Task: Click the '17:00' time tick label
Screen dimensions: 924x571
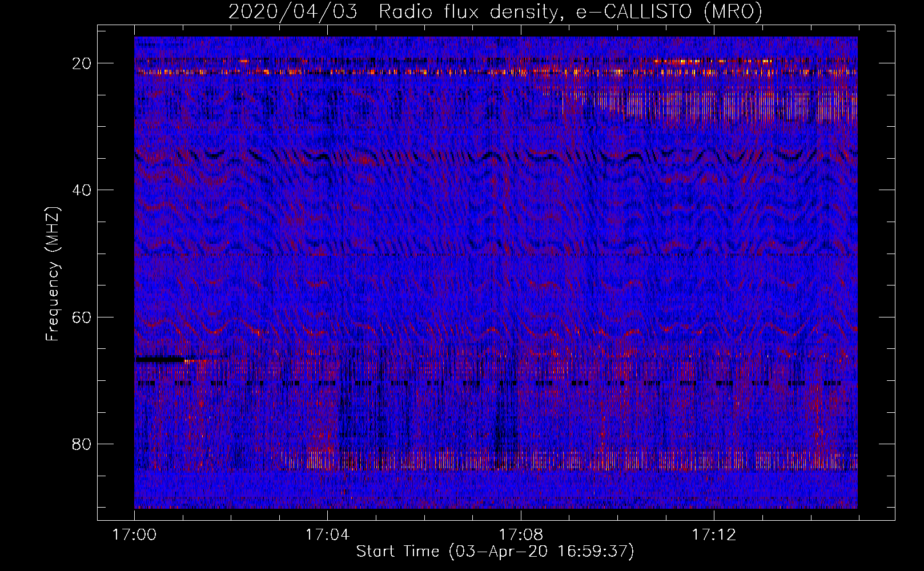Action: 134,535
